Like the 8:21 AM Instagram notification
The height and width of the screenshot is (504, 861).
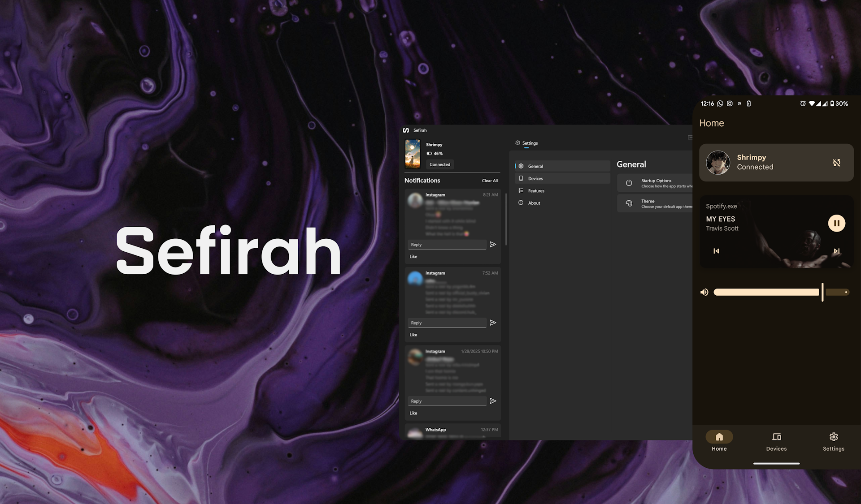click(413, 257)
